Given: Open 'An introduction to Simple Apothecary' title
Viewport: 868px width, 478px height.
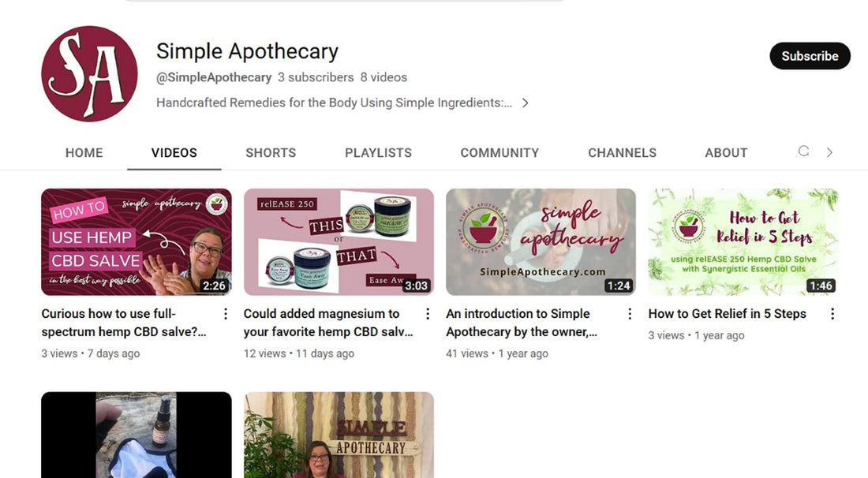Looking at the screenshot, I should click(522, 323).
